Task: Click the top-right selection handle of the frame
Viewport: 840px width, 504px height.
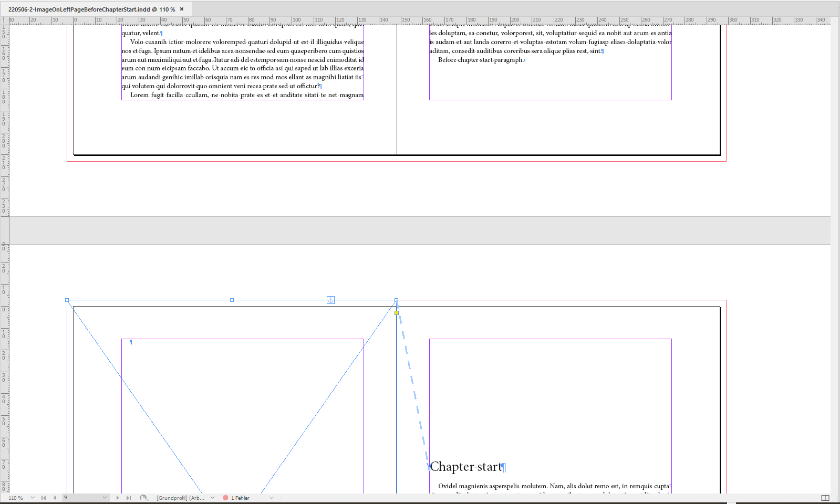Action: coord(397,300)
